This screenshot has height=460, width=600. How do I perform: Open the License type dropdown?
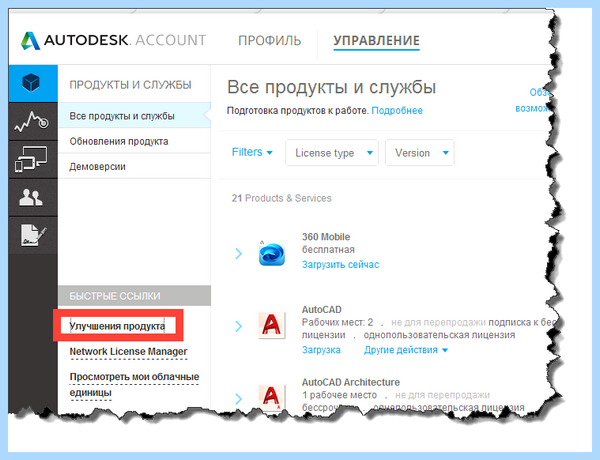332,153
